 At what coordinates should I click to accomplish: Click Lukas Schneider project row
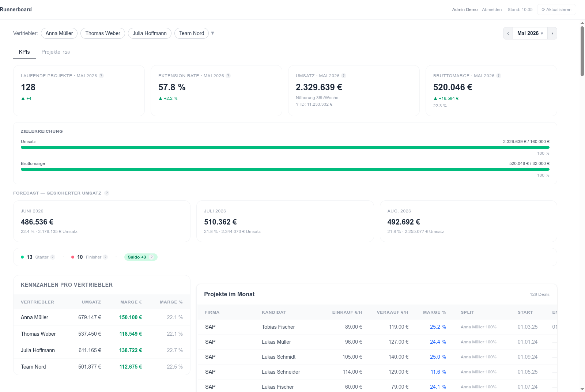click(x=377, y=372)
